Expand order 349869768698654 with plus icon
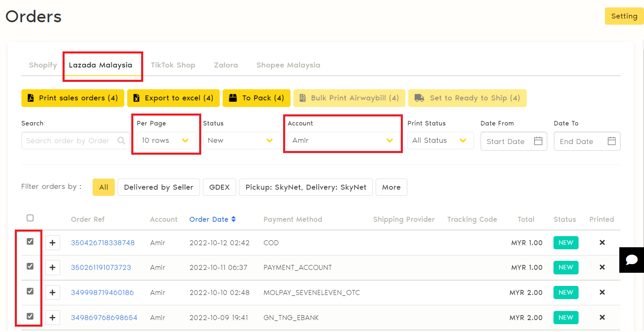Viewport: 644px width, 332px height. [52, 318]
